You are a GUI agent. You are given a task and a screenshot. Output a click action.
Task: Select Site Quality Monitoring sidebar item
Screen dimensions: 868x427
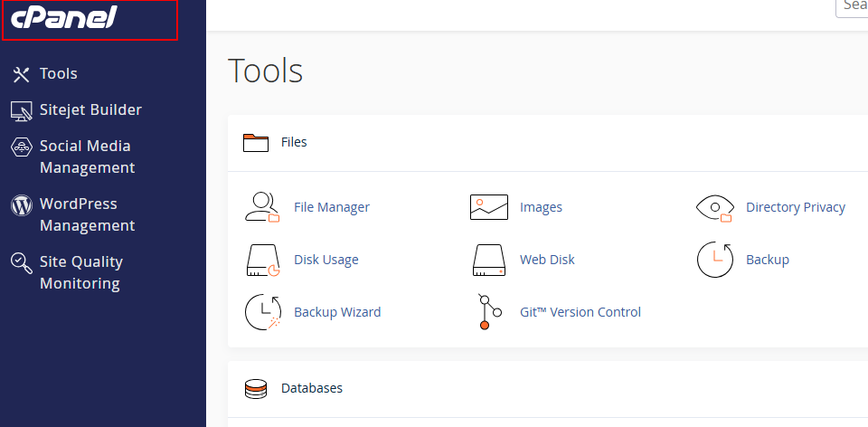[x=80, y=272]
